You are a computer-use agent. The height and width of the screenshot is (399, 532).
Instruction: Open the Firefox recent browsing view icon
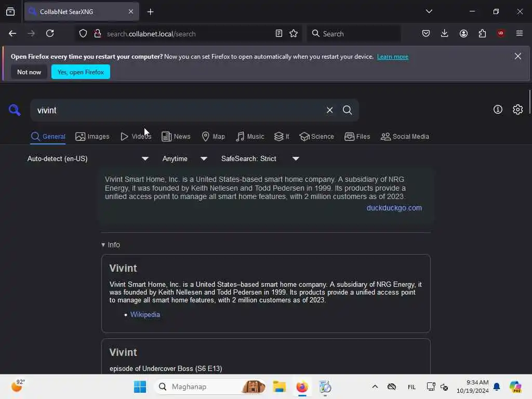(10, 11)
